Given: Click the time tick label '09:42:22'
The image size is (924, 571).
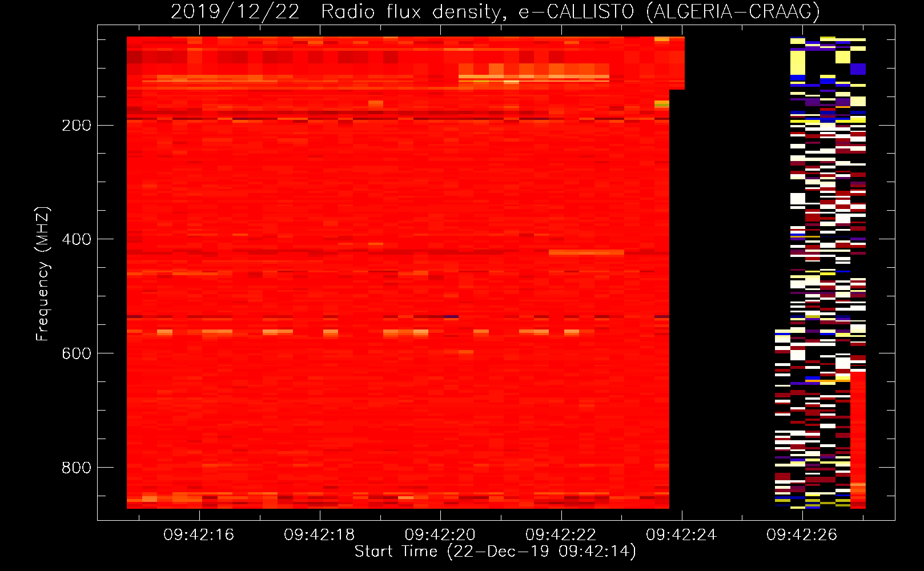Looking at the screenshot, I should [561, 535].
